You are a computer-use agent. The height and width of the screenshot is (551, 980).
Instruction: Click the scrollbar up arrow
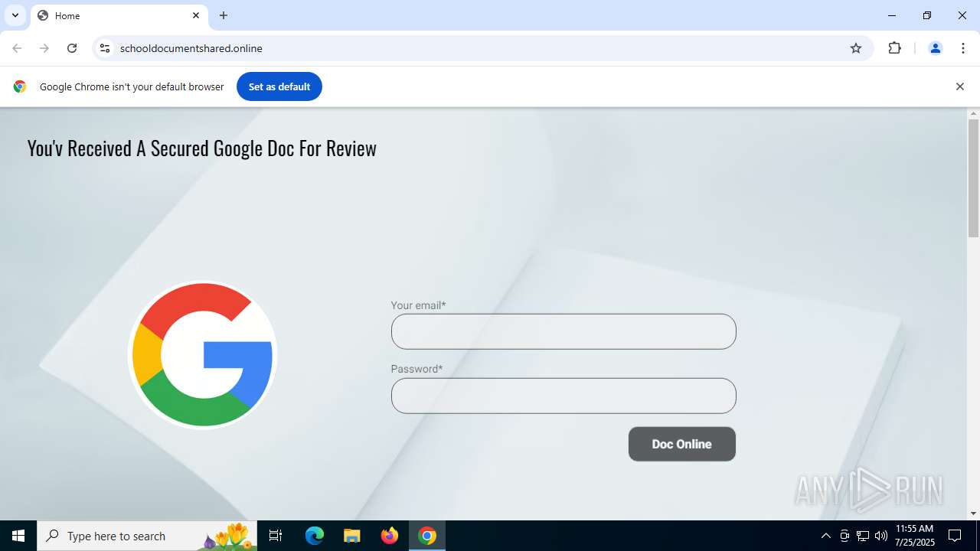[973, 114]
